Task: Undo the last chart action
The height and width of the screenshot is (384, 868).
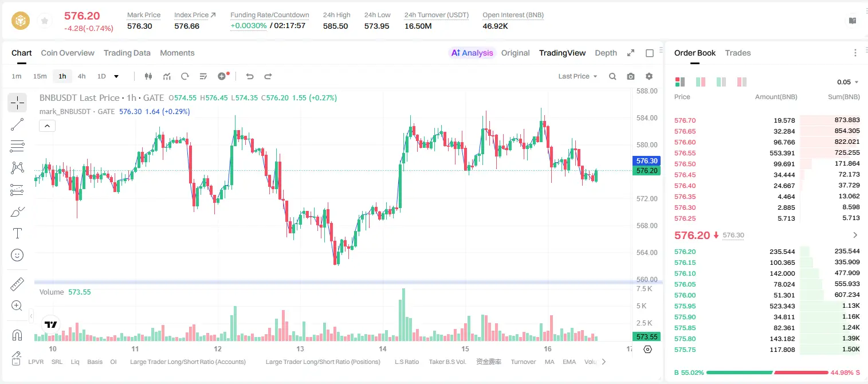Action: point(250,76)
